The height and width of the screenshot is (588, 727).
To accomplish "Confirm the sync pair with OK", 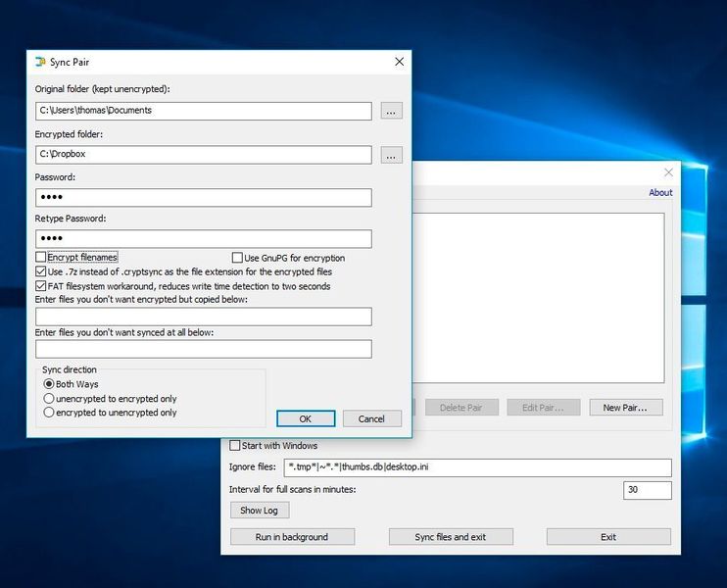I will click(x=306, y=418).
